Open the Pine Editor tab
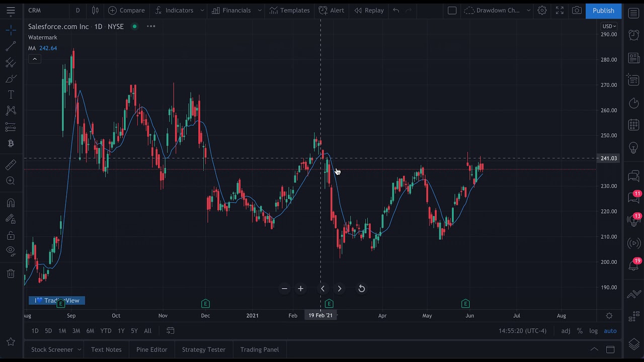Viewport: 644px width, 362px height. pyautogui.click(x=151, y=349)
